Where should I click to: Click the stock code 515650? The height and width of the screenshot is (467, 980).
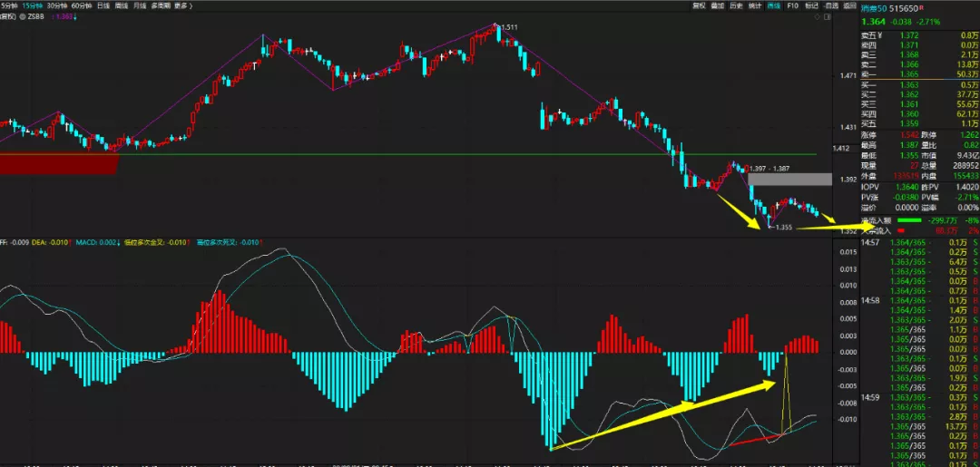(903, 8)
